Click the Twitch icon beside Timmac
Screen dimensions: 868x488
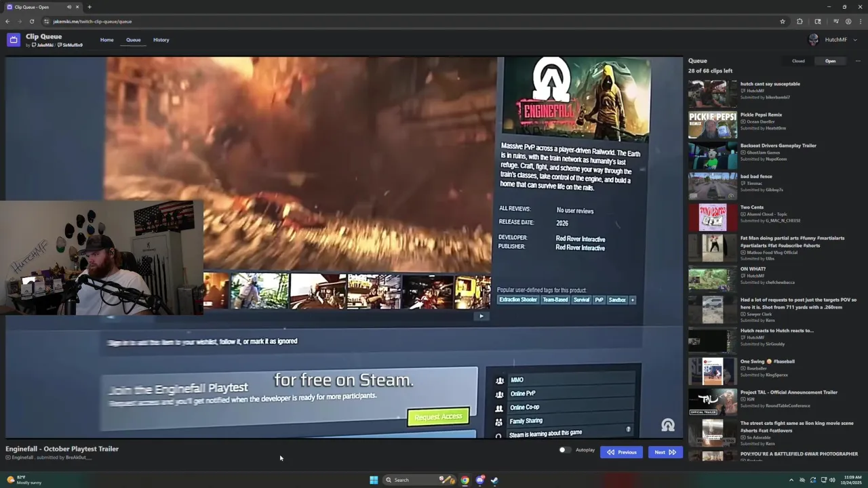743,184
